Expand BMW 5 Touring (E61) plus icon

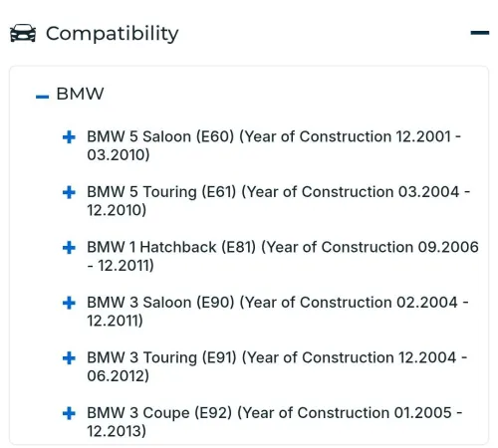[69, 192]
